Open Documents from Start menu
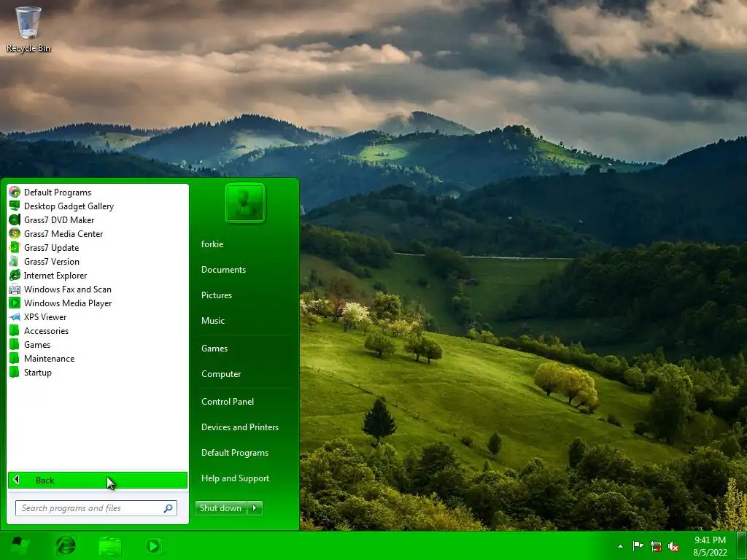This screenshot has width=747, height=560. tap(223, 270)
